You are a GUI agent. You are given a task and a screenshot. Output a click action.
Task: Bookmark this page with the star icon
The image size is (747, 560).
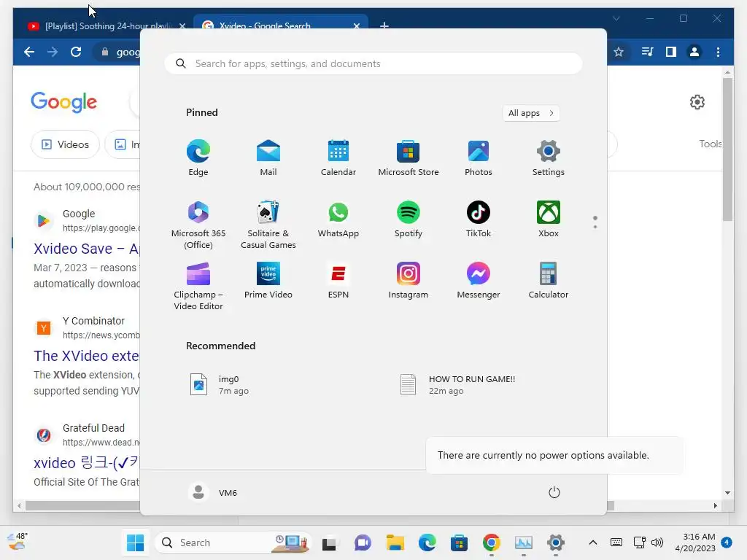619,52
